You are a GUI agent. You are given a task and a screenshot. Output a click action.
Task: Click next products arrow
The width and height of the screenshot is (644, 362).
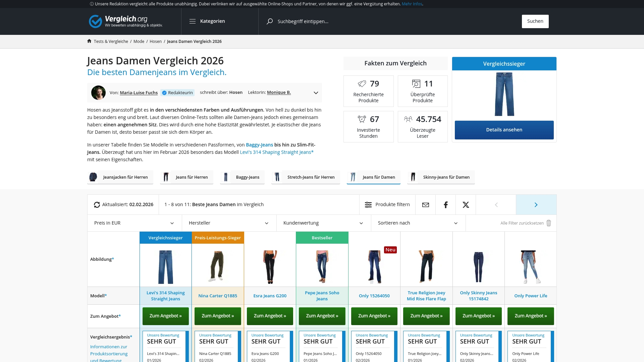pos(536,205)
